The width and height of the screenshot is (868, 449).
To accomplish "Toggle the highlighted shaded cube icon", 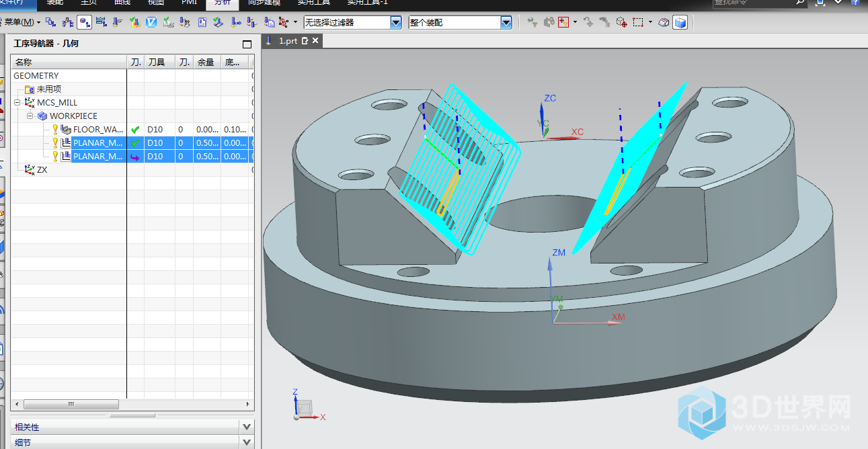I will click(680, 22).
